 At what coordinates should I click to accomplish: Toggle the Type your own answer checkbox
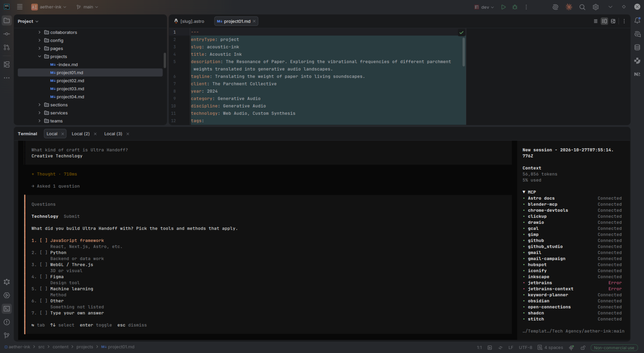[43, 313]
